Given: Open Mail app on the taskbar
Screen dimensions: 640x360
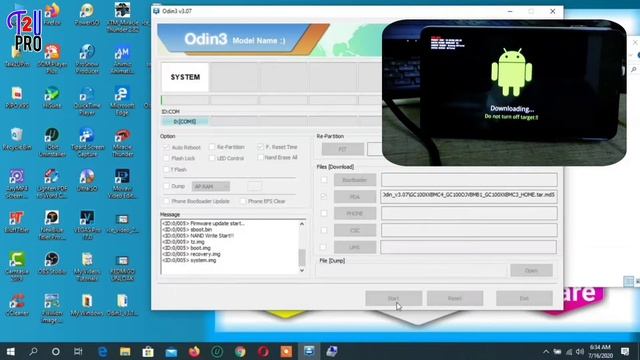Looking at the screenshot, I should 171,351.
